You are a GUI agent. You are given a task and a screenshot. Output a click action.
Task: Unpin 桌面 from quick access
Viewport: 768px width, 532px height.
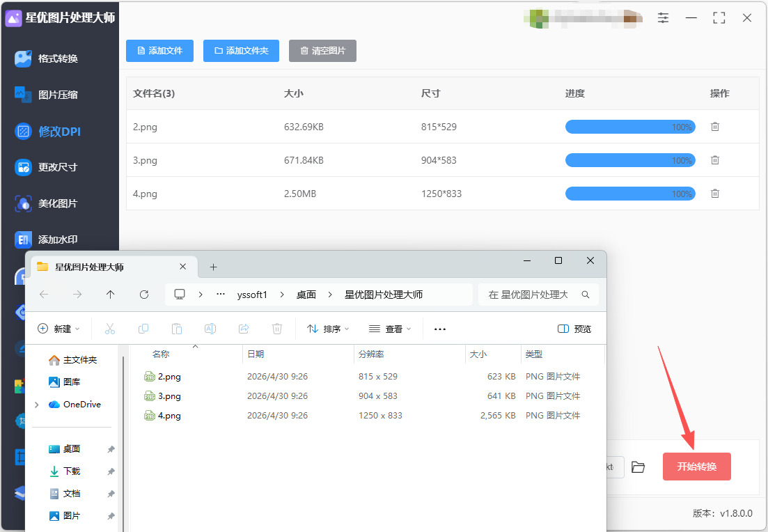click(111, 449)
